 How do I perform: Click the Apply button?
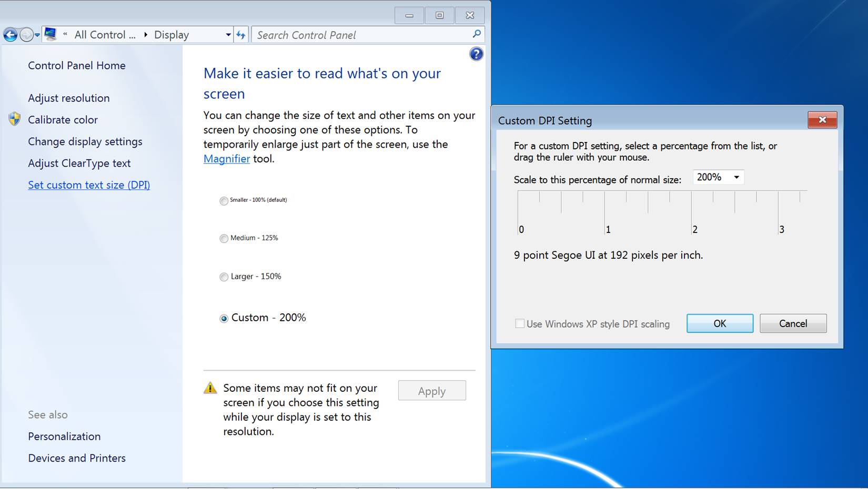432,391
